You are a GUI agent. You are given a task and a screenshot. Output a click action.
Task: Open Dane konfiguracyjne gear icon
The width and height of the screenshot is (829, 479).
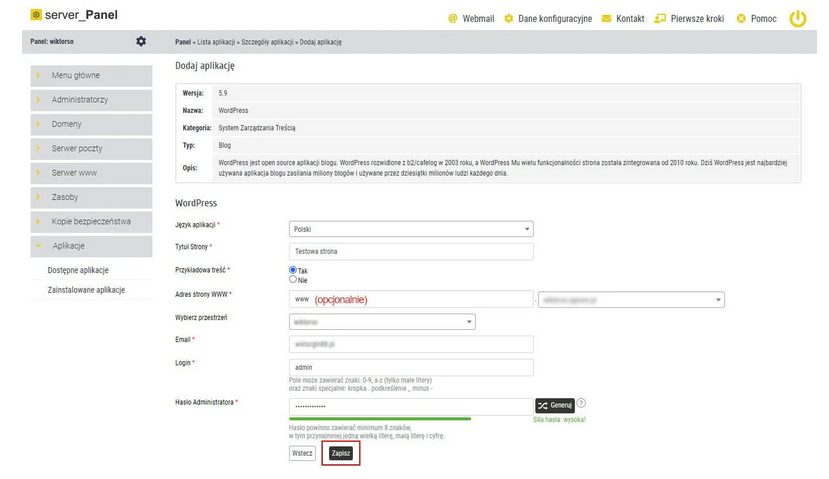click(508, 18)
